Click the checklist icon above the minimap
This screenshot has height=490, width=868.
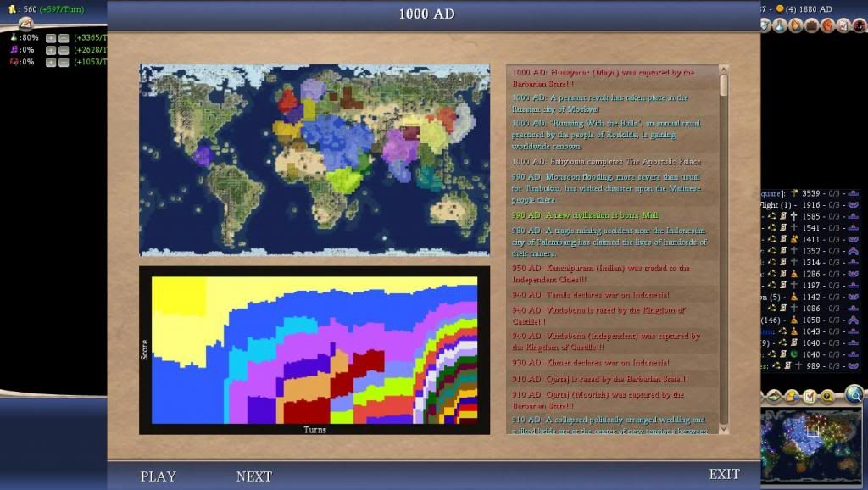pos(810,396)
